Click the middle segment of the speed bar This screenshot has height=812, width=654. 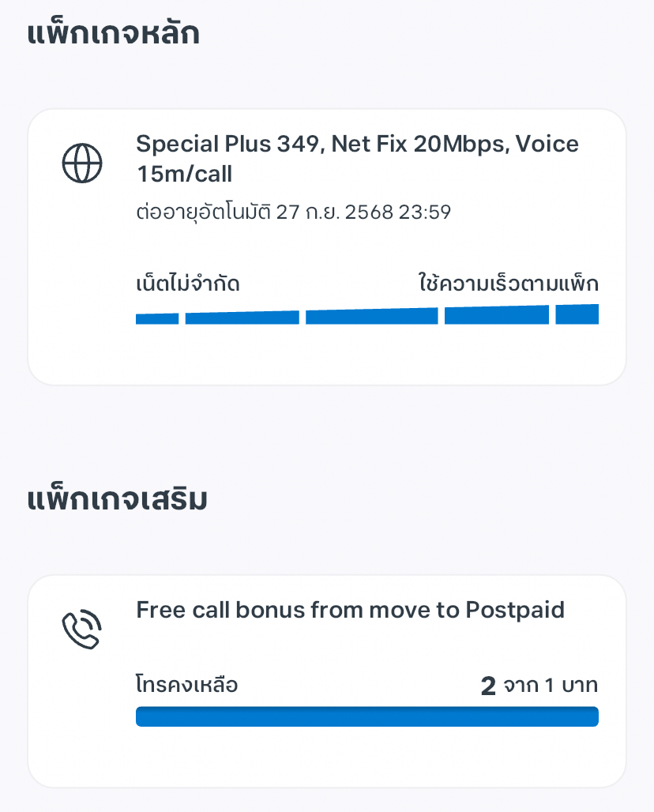click(372, 316)
